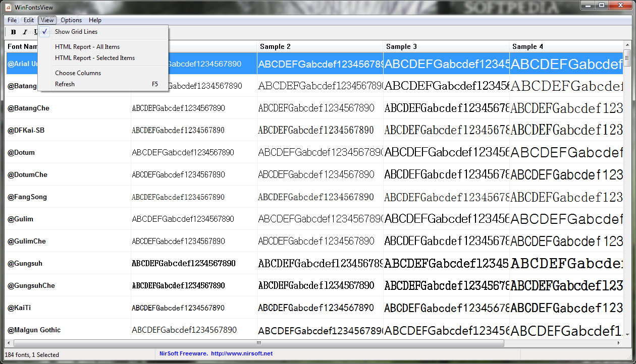Toggle the Show Grid Lines option
Screen dimensions: 636x364
(x=103, y=32)
